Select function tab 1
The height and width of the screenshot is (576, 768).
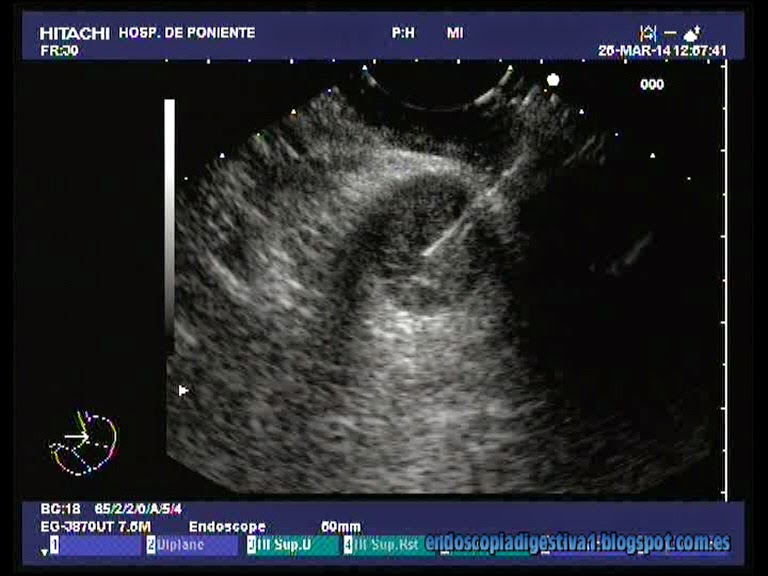pos(95,545)
